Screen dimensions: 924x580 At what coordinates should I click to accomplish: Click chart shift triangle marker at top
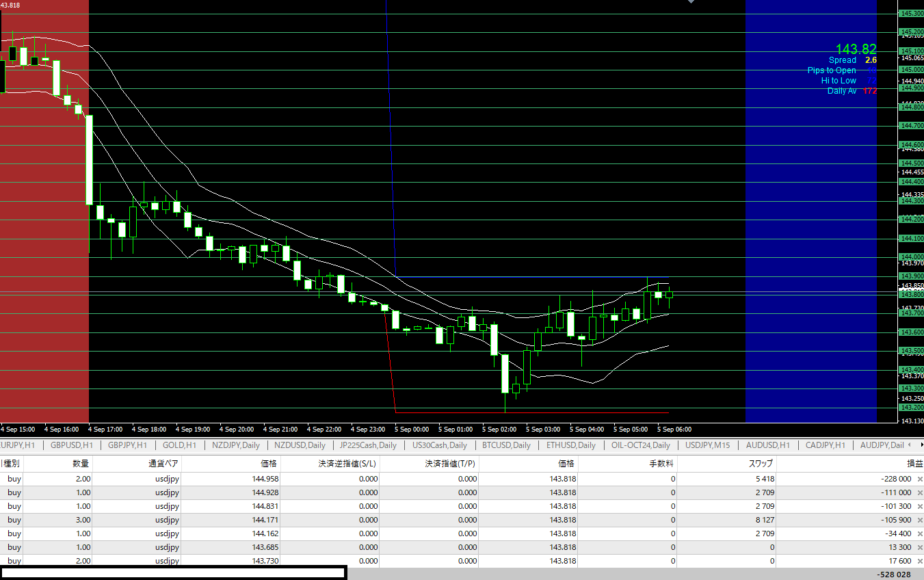pyautogui.click(x=692, y=2)
